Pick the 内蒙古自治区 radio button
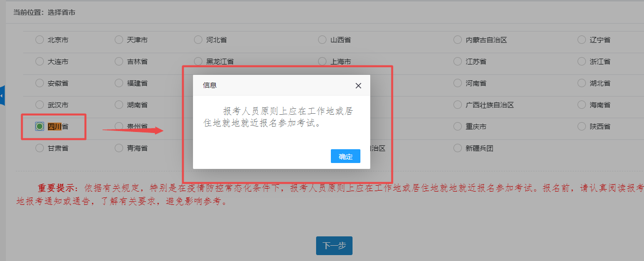This screenshot has width=644, height=261. (x=458, y=40)
